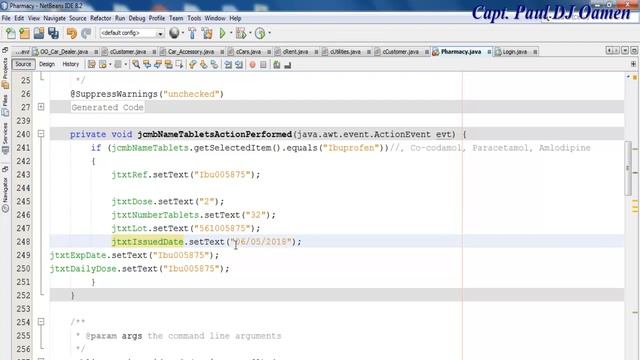The height and width of the screenshot is (360, 640).
Task: Switch editor to History view
Action: click(x=70, y=64)
